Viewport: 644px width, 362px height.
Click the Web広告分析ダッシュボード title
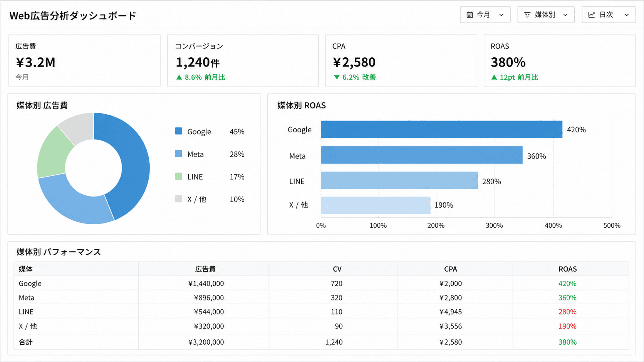click(x=73, y=16)
